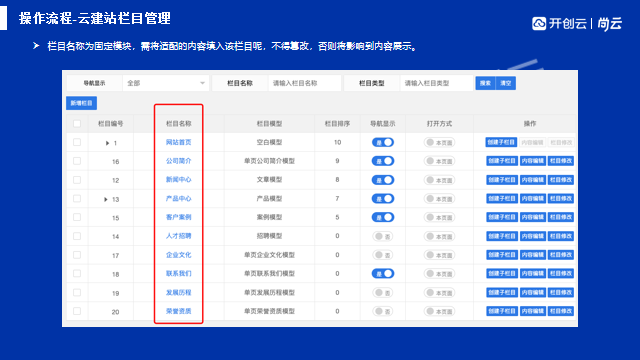Open the 新闻中心 column link
The image size is (640, 360).
point(178,180)
